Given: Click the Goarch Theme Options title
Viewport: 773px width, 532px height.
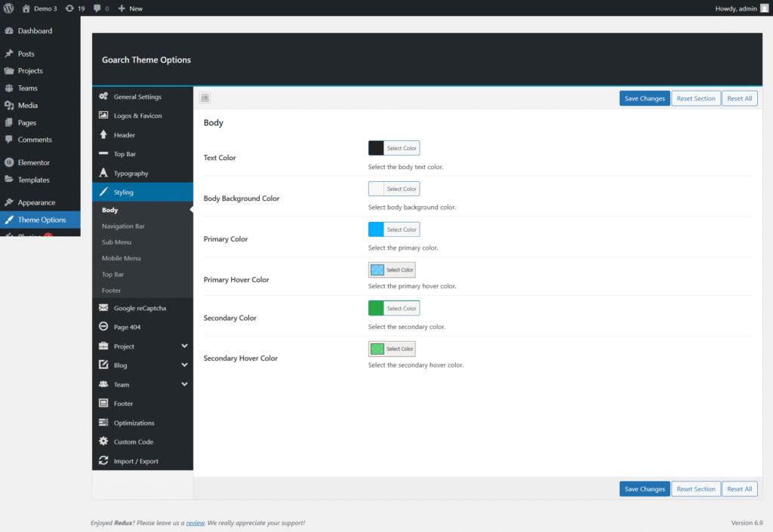Looking at the screenshot, I should pyautogui.click(x=146, y=60).
